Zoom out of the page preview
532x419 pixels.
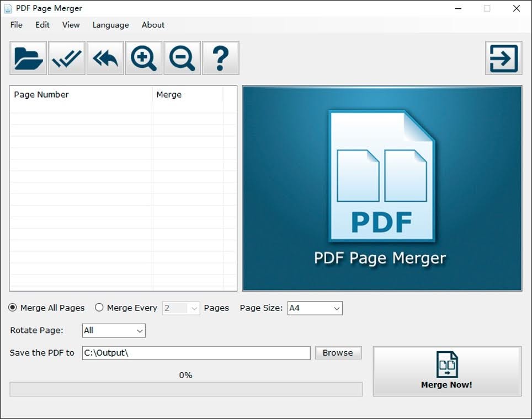point(182,57)
